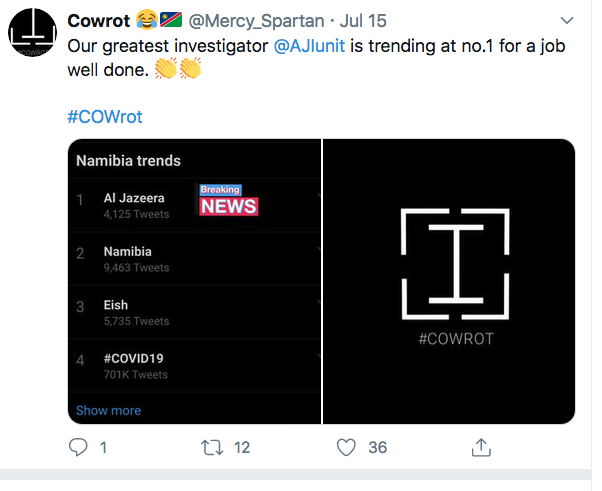The height and width of the screenshot is (491, 602).
Task: Like the tweet with heart icon
Action: point(346,447)
